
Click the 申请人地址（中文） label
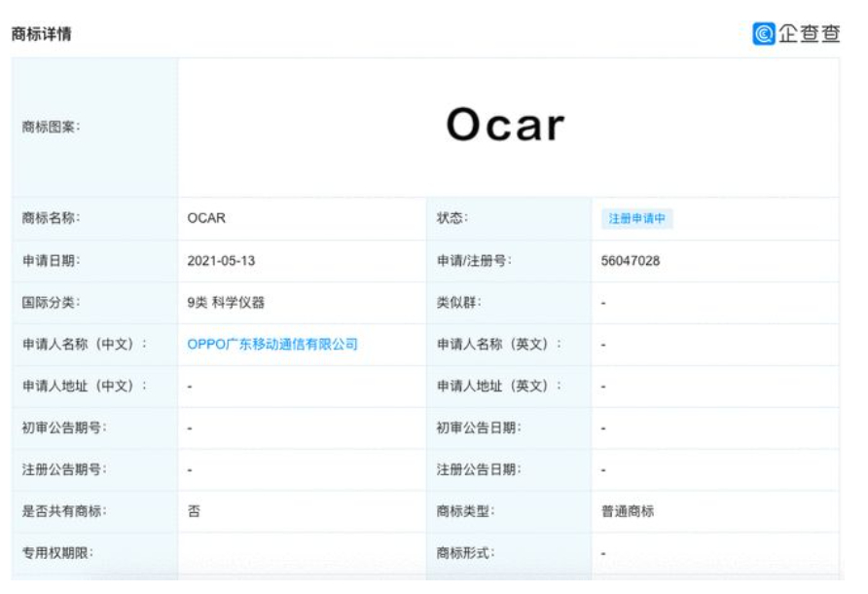coord(85,387)
